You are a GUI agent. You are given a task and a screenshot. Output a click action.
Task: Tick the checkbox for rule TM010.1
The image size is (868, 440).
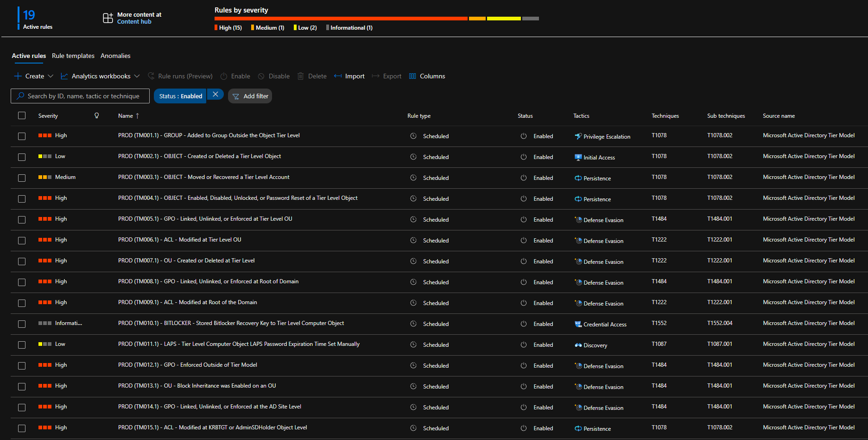22,324
